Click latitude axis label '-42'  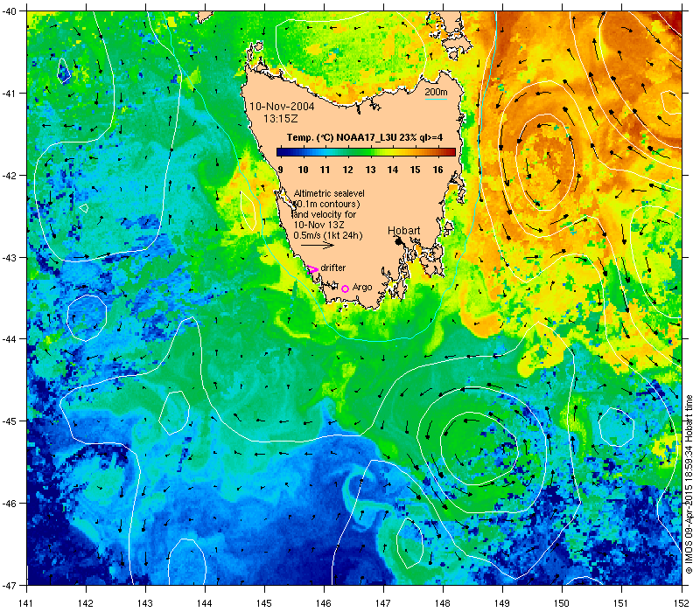click(x=10, y=176)
